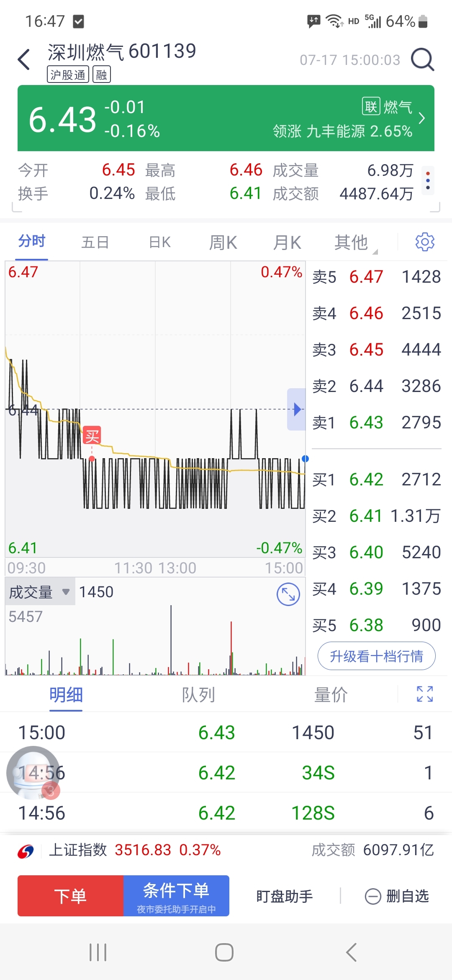The width and height of the screenshot is (452, 980).
Task: Select 买1 price 6.42 row
Action: point(377,480)
